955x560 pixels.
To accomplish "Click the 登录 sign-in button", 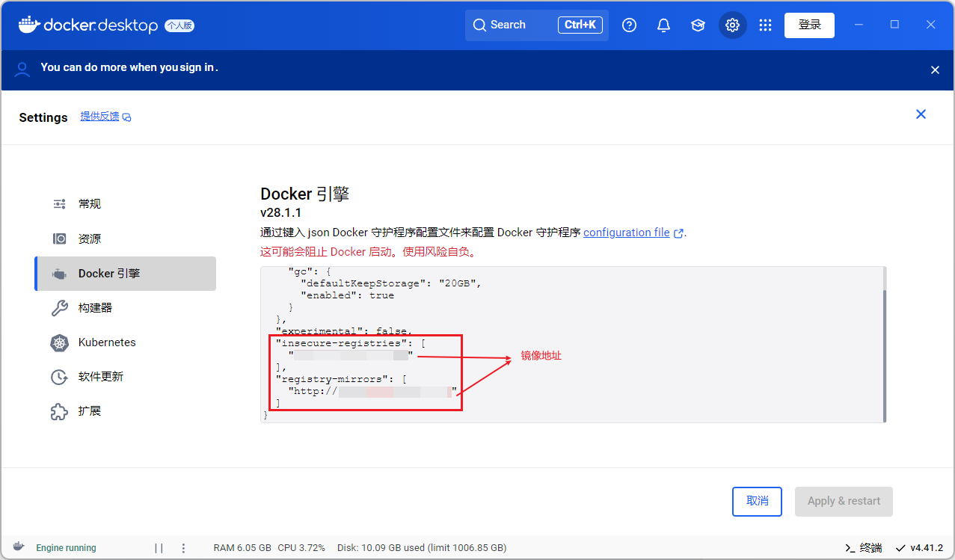I will (809, 25).
